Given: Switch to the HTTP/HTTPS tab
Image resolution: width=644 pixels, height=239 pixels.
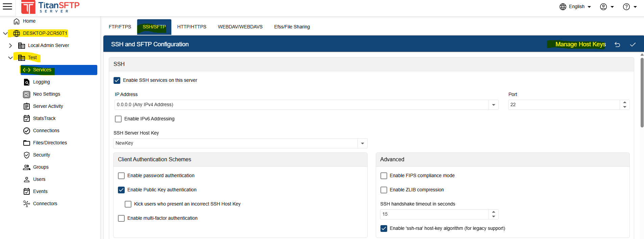Looking at the screenshot, I should pyautogui.click(x=192, y=27).
